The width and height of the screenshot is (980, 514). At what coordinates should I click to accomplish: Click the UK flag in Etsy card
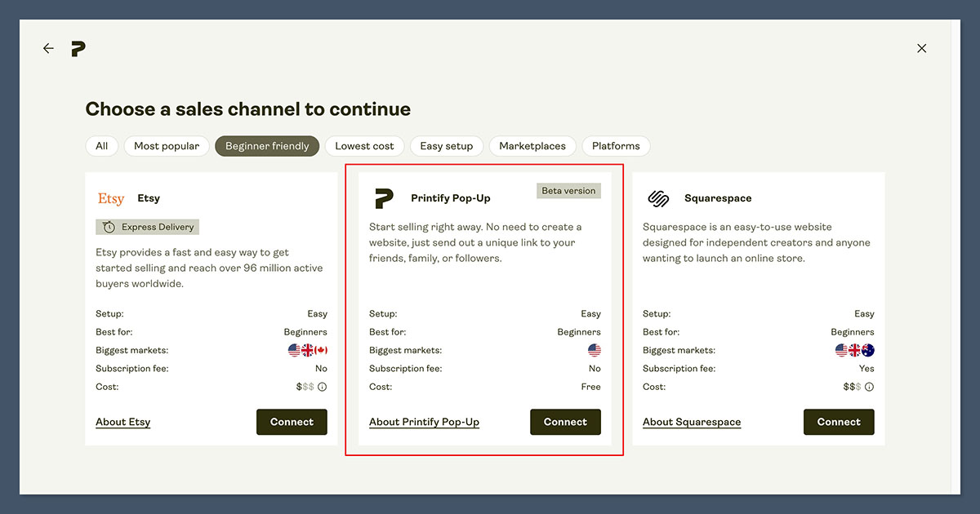(308, 351)
